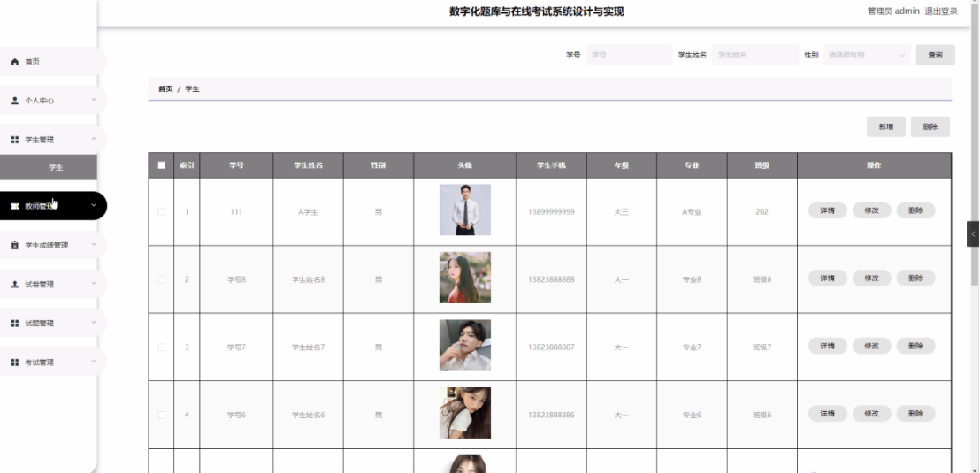The height and width of the screenshot is (473, 980).
Task: Open the 性别 gender dropdown
Action: point(867,55)
